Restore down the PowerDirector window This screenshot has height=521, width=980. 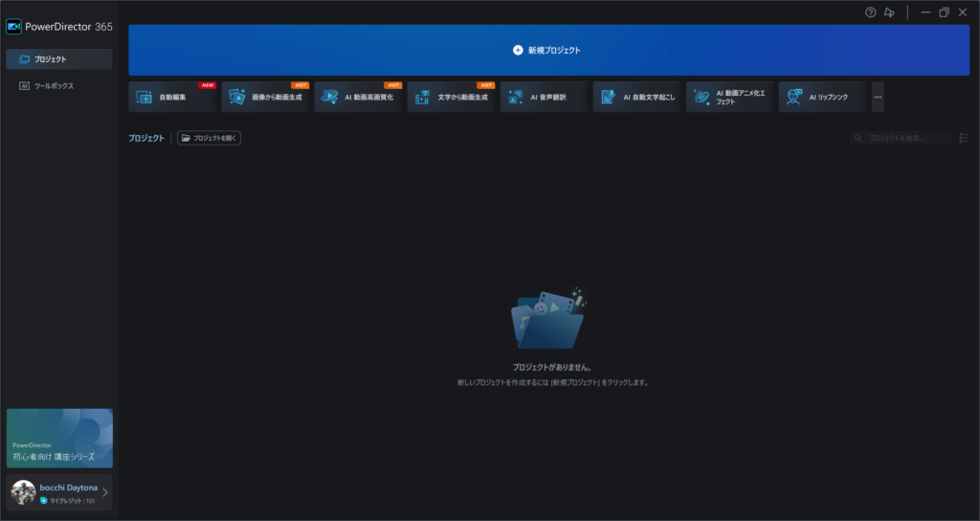pos(945,12)
